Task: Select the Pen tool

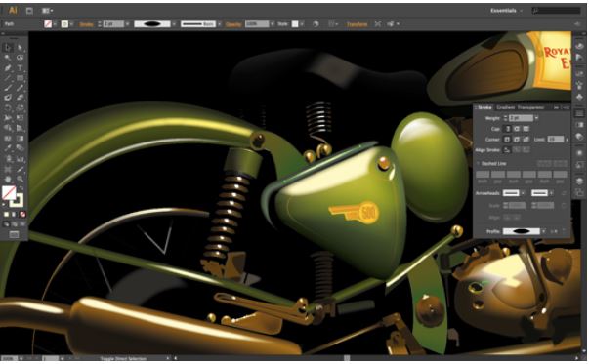Action: (7, 68)
